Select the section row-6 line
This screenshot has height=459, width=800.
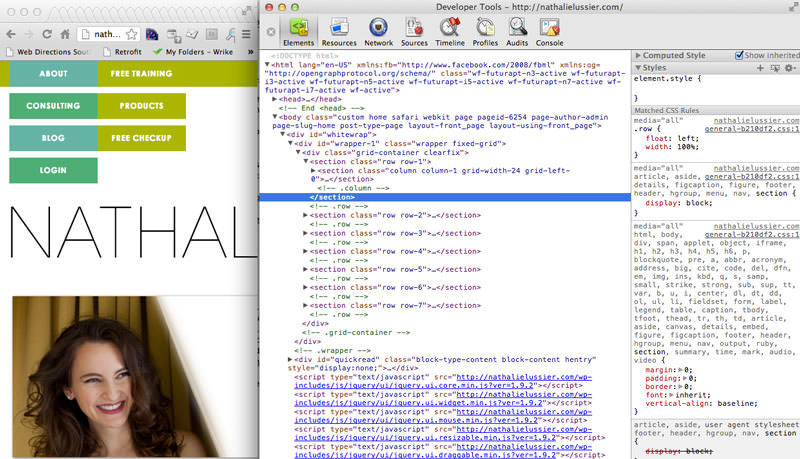tap(395, 288)
